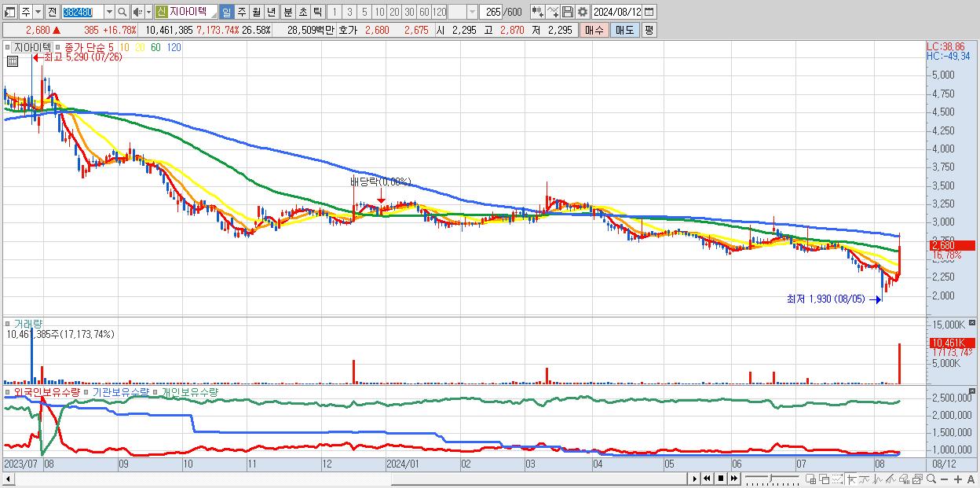Choose interval 10 button
The image size is (980, 488).
click(x=379, y=12)
